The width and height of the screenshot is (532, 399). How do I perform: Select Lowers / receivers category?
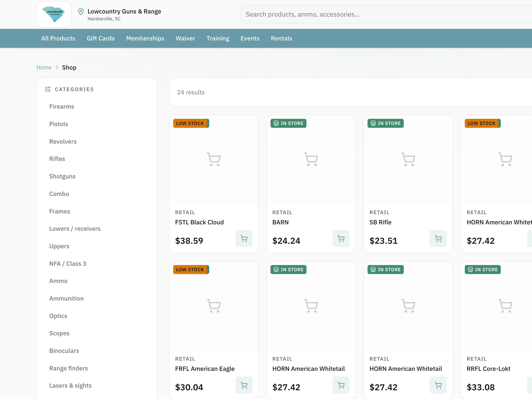[x=75, y=229]
